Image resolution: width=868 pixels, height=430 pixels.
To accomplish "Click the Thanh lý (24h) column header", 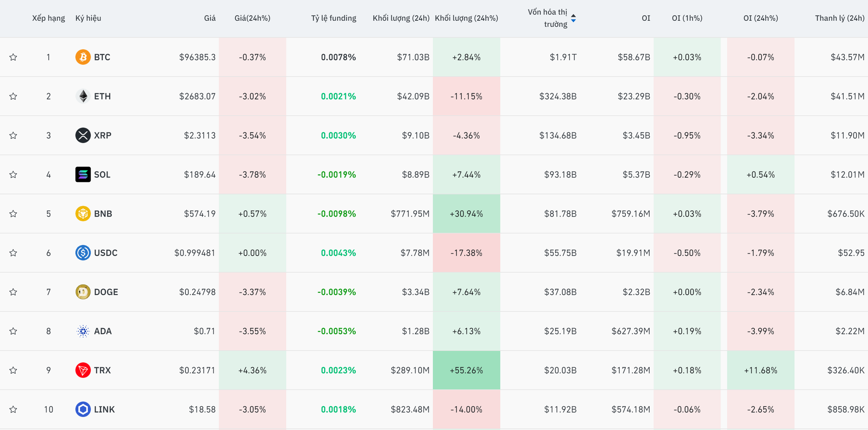I will click(x=839, y=18).
